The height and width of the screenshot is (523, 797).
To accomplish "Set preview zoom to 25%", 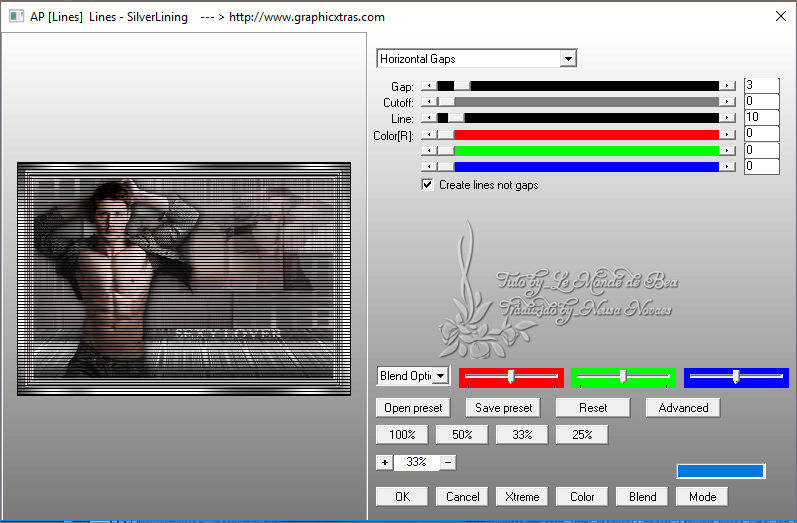I will (x=582, y=435).
